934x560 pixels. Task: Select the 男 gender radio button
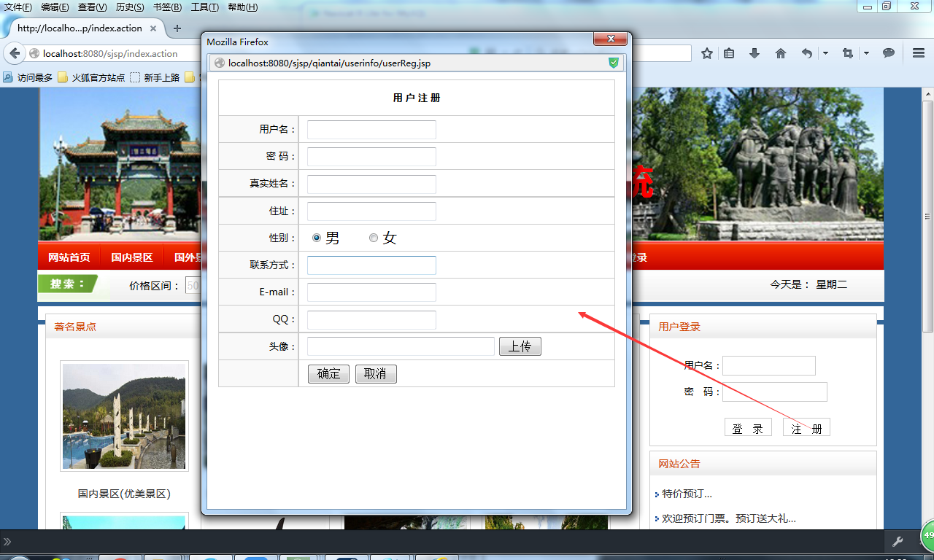[x=317, y=238]
